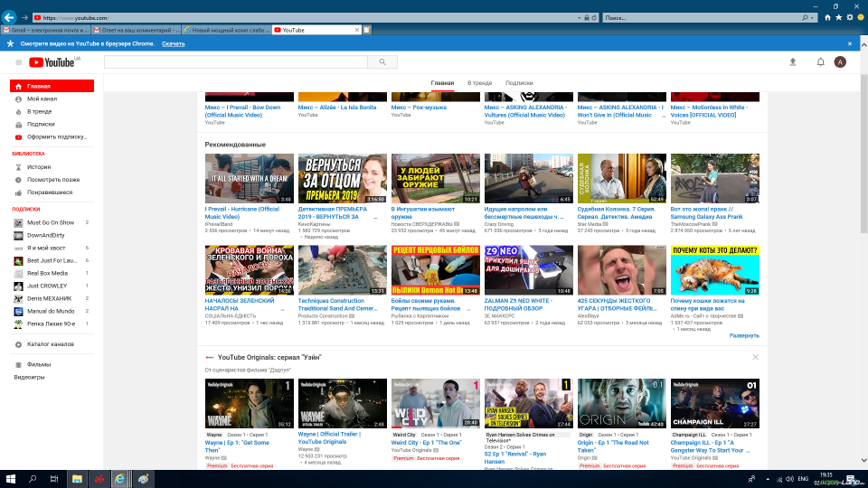Open История in sidebar
868x488 pixels.
pos(39,167)
